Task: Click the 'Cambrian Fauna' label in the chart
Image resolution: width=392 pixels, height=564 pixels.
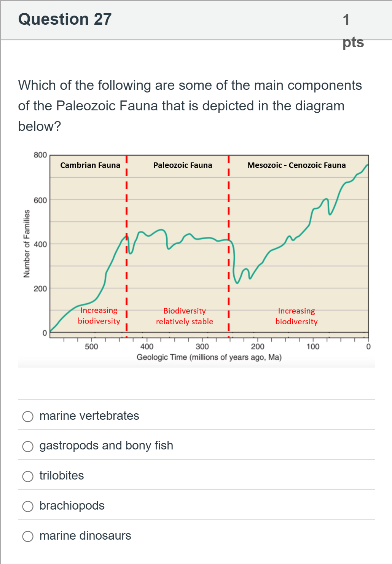Action: pyautogui.click(x=90, y=165)
